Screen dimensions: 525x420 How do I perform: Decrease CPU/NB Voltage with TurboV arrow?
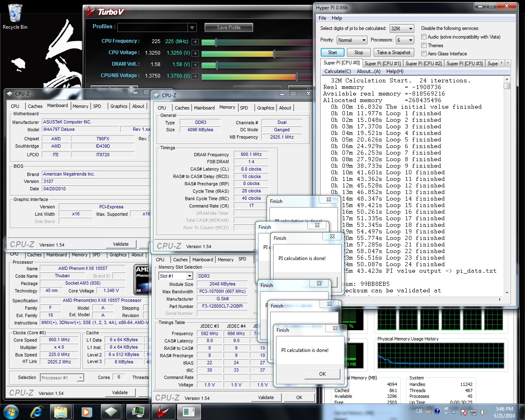[x=195, y=76]
